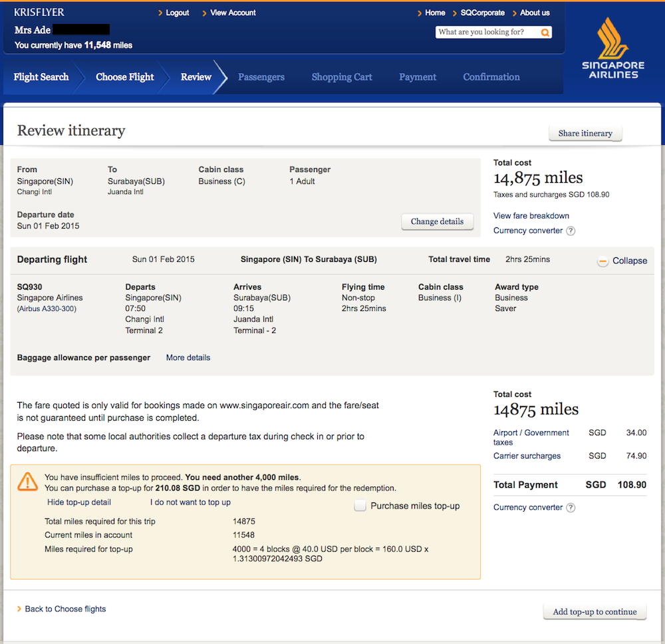Viewport: 665px width, 644px height.
Task: Click flight number SQ930
Action: (x=30, y=287)
